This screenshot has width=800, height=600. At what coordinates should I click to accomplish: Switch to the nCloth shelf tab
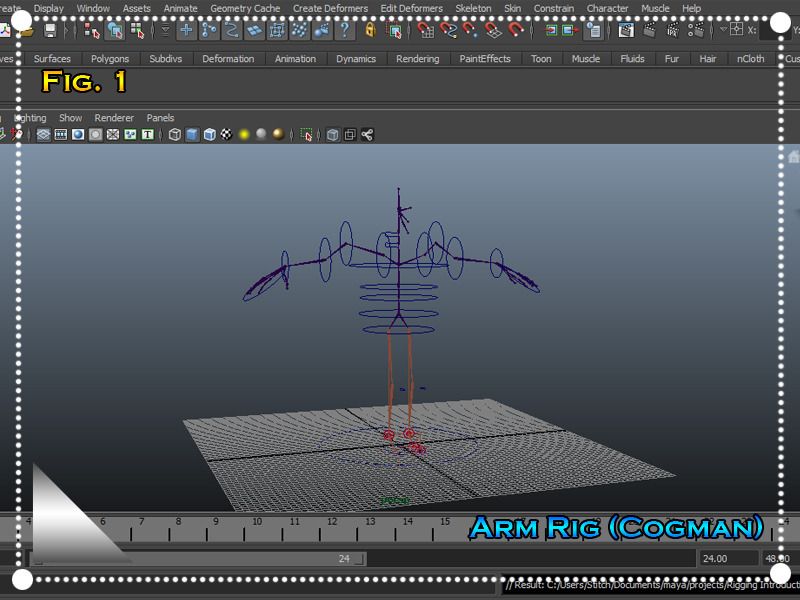coord(751,59)
